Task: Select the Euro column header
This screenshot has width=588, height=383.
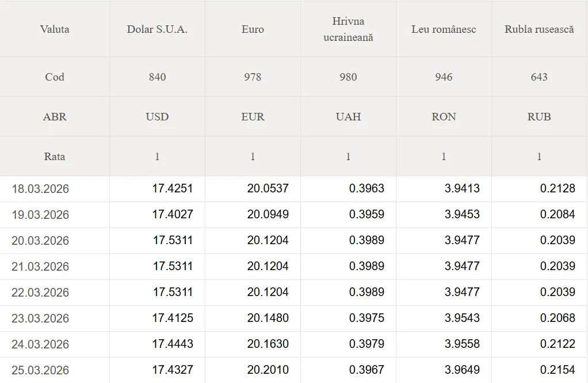Action: [x=253, y=29]
